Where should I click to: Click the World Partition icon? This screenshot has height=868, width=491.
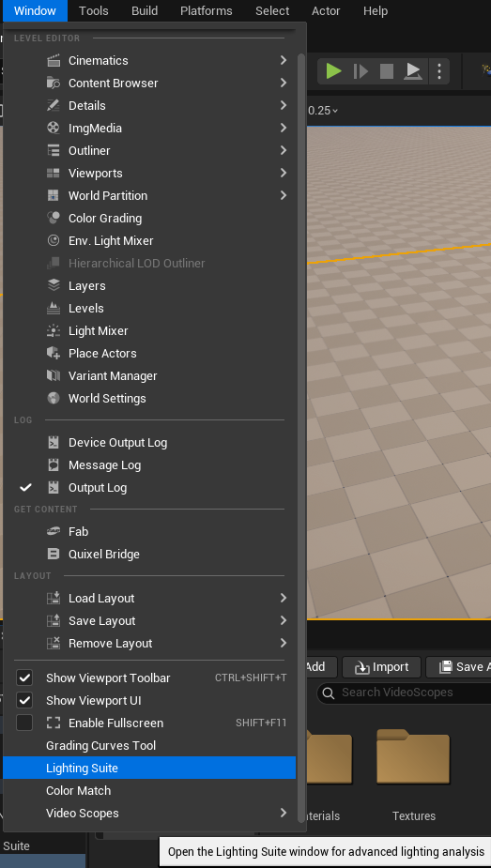[54, 195]
